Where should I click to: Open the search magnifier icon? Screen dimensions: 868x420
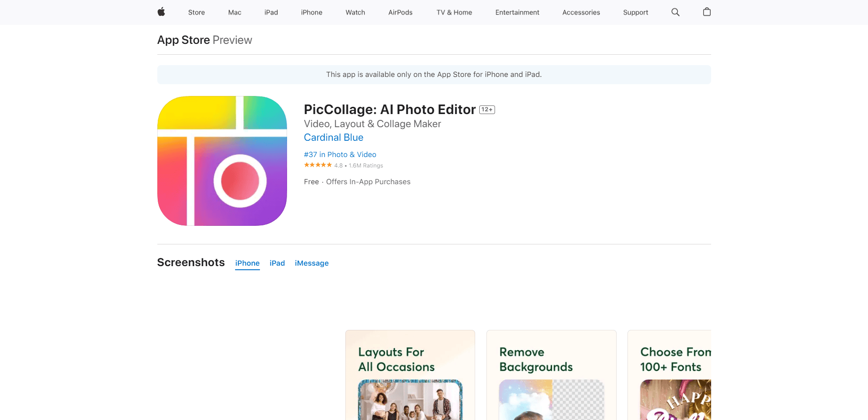click(x=675, y=12)
